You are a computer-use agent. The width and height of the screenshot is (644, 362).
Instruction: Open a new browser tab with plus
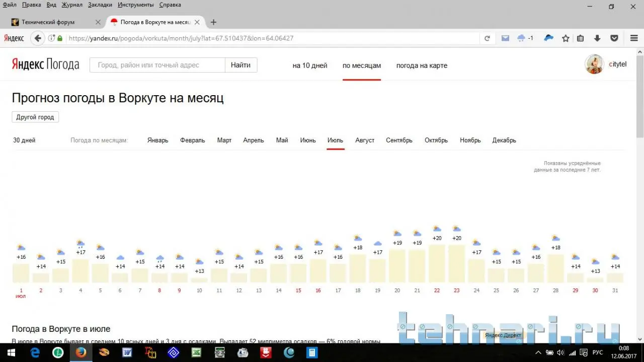tap(213, 22)
